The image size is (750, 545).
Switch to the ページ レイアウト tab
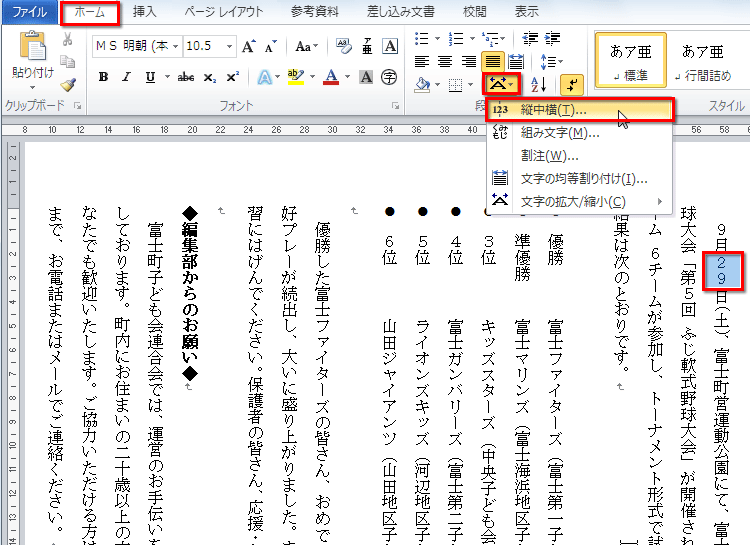pyautogui.click(x=224, y=11)
